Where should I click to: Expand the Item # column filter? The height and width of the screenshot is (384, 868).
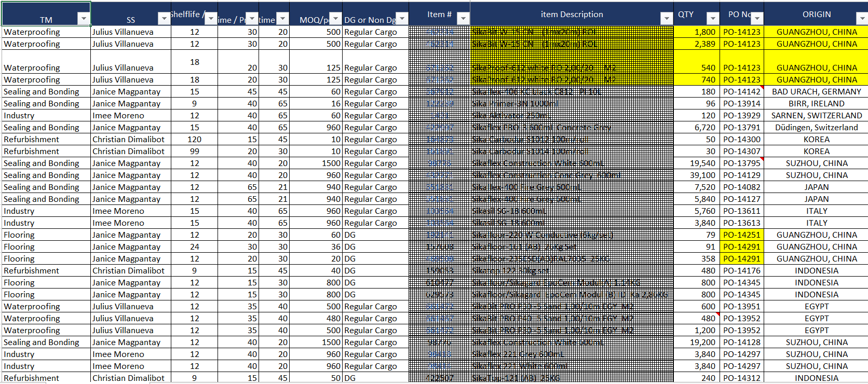click(x=463, y=19)
